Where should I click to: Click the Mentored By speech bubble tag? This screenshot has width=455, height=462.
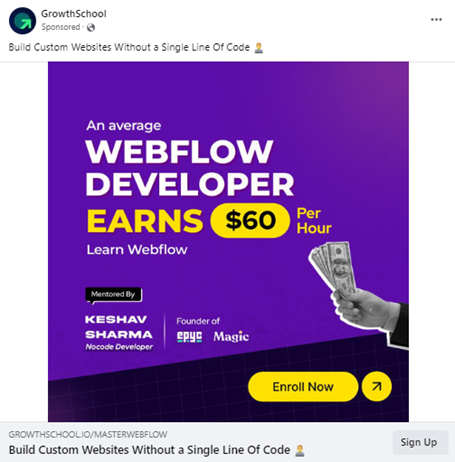[x=113, y=295]
